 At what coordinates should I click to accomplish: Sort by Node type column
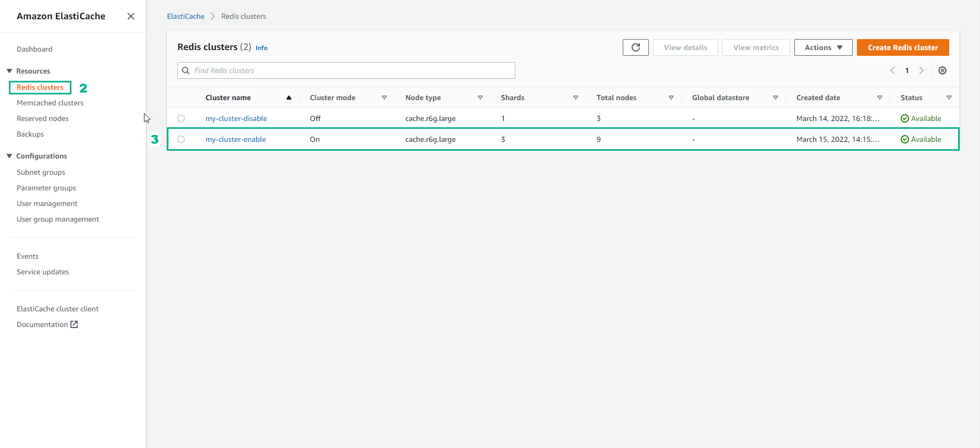[x=480, y=98]
